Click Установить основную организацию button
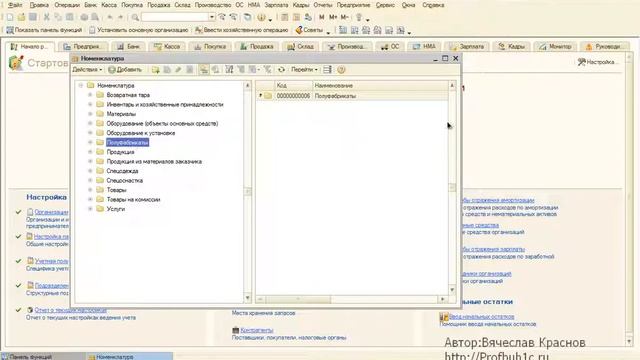Viewport: 640px width, 360px height. click(x=139, y=30)
